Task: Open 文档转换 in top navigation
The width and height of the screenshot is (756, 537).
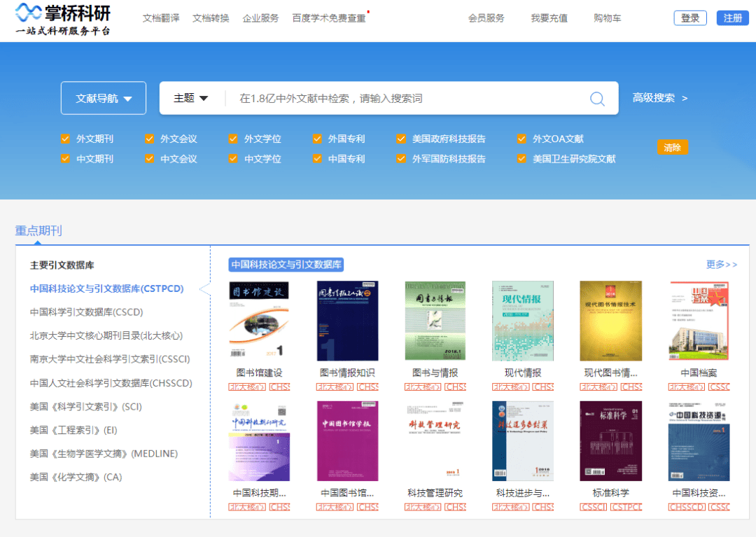Action: pyautogui.click(x=211, y=18)
